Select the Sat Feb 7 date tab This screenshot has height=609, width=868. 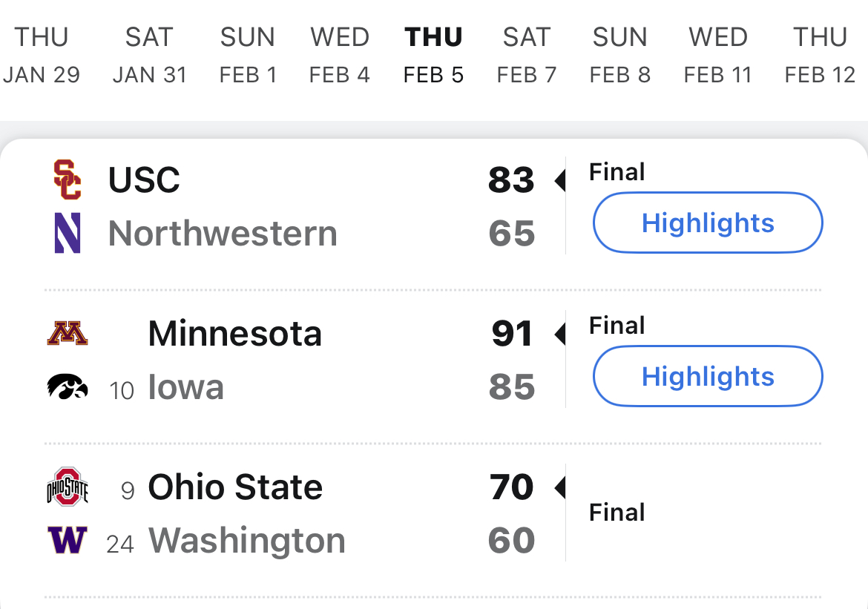pyautogui.click(x=526, y=56)
